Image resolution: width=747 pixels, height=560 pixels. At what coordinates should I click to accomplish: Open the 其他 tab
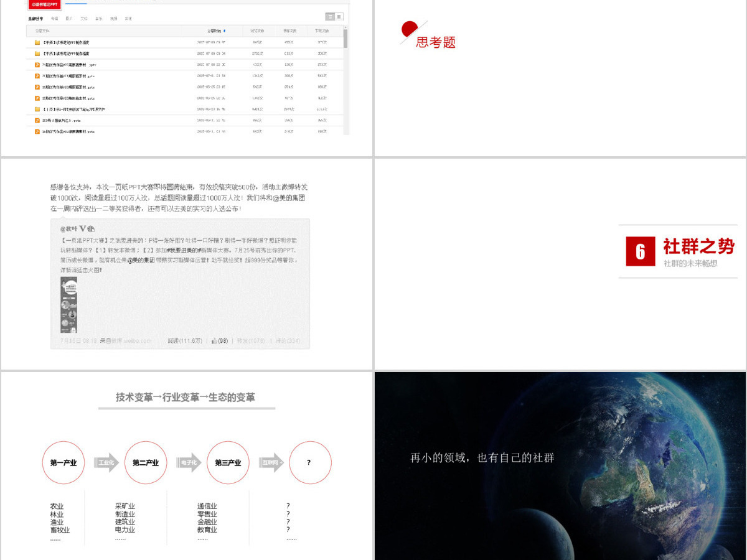coord(128,19)
